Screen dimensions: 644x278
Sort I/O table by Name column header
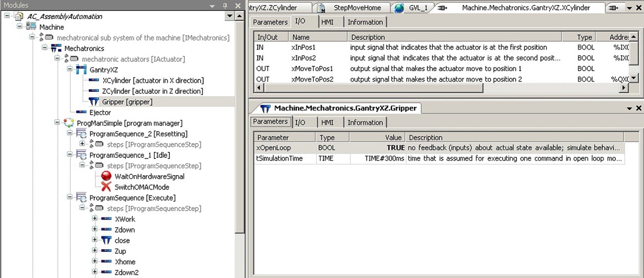tap(317, 37)
